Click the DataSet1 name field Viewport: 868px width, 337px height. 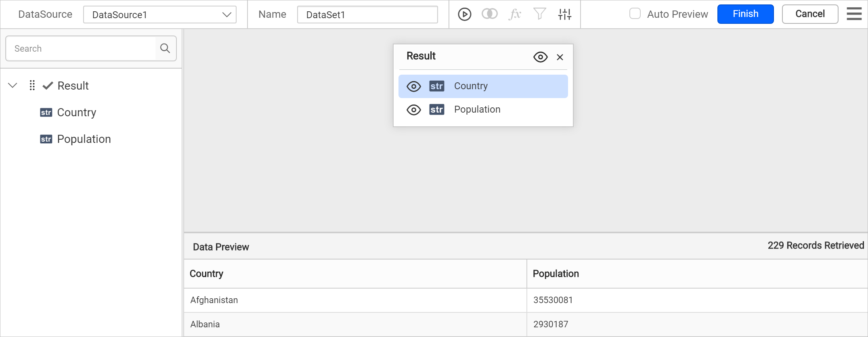pyautogui.click(x=367, y=15)
